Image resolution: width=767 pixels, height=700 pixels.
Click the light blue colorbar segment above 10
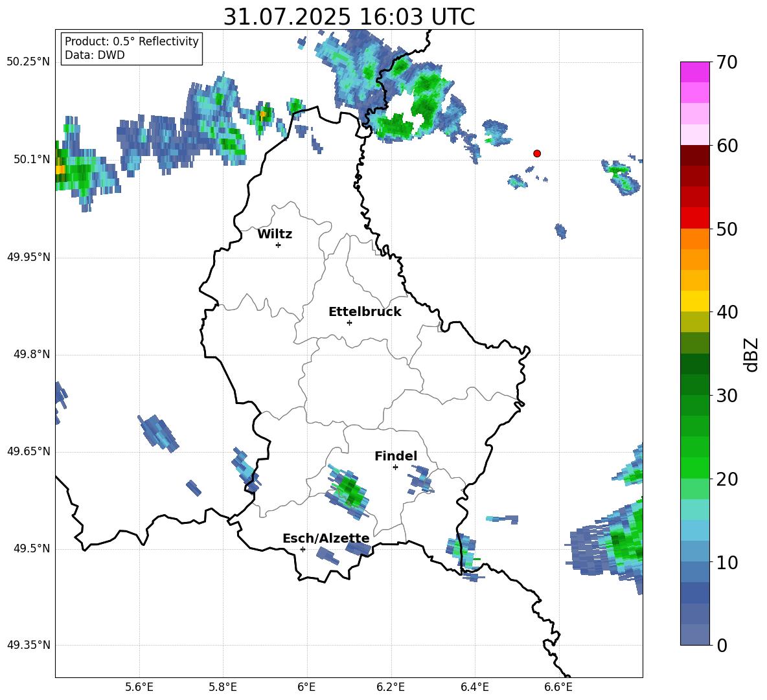(x=694, y=530)
